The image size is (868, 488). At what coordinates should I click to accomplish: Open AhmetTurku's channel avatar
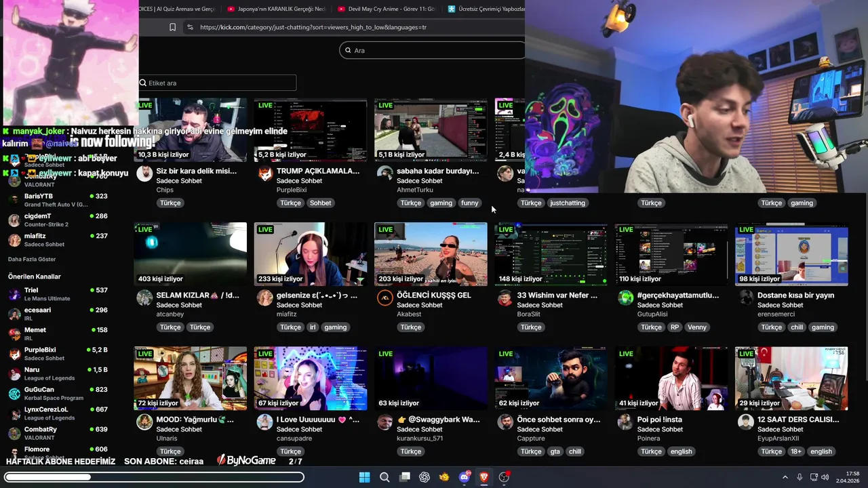(x=385, y=174)
